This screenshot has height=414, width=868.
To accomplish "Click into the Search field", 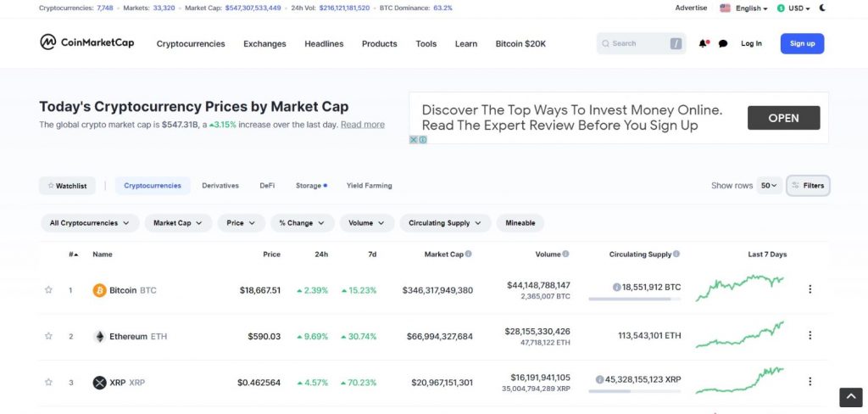I will (641, 43).
